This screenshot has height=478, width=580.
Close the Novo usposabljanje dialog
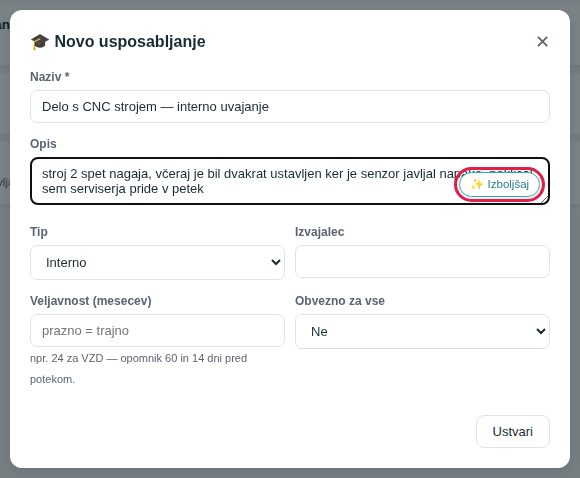coord(542,41)
